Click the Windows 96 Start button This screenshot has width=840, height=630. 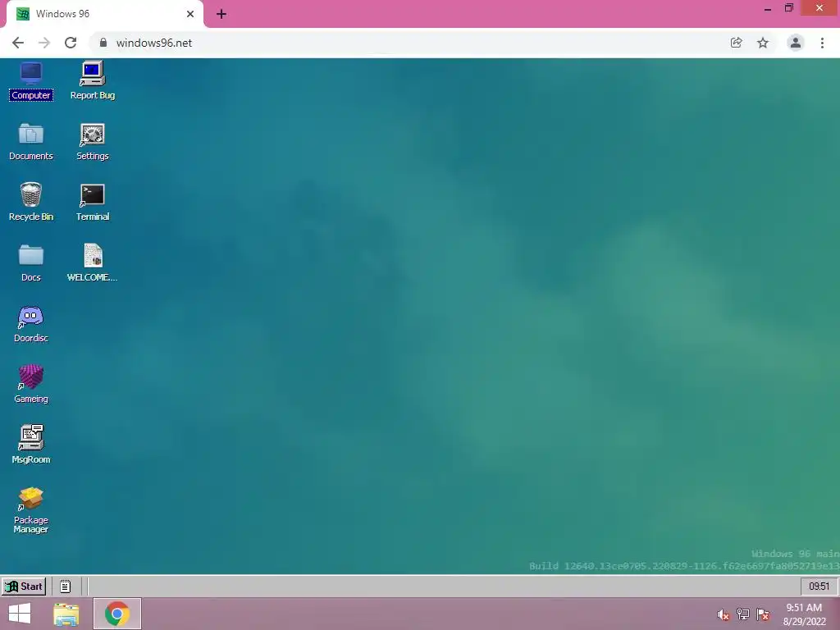[24, 586]
